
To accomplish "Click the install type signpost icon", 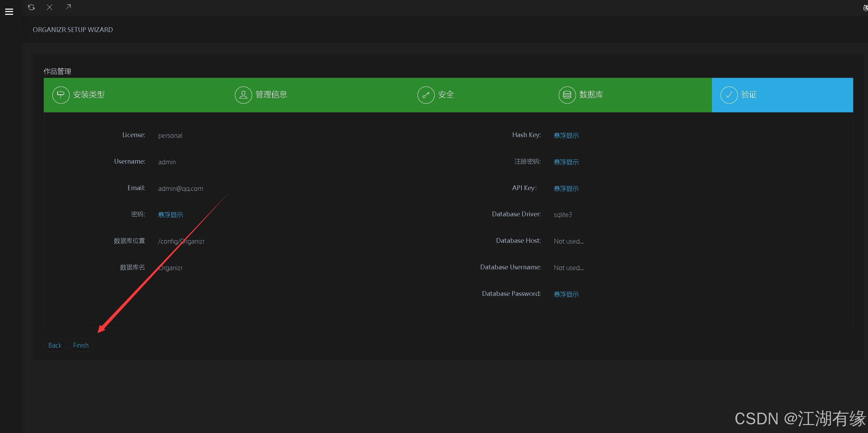I will [61, 95].
